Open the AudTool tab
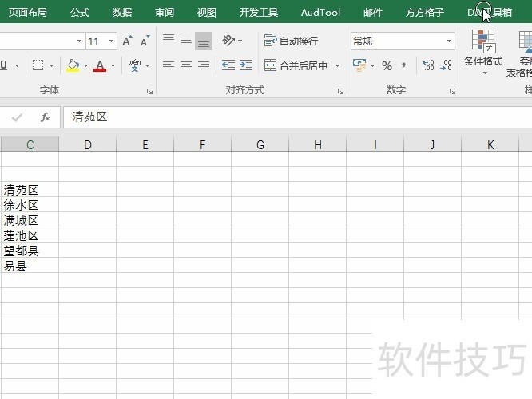The width and height of the screenshot is (532, 399). [320, 13]
